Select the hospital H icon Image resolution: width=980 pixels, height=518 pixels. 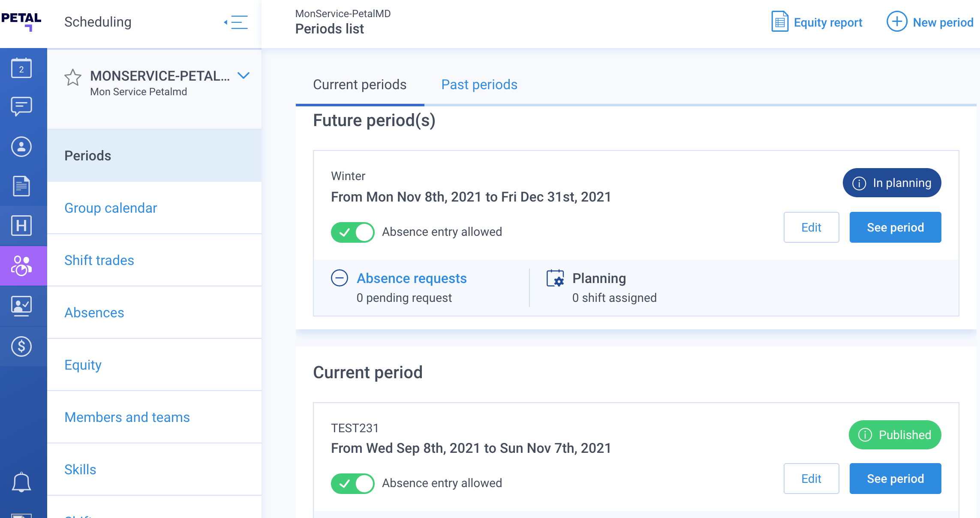(x=21, y=226)
